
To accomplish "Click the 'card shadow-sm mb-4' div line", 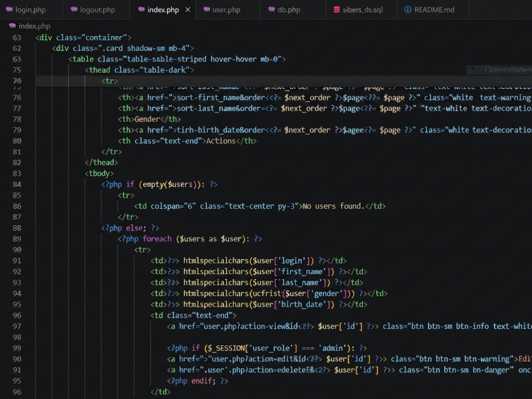I will tap(123, 48).
